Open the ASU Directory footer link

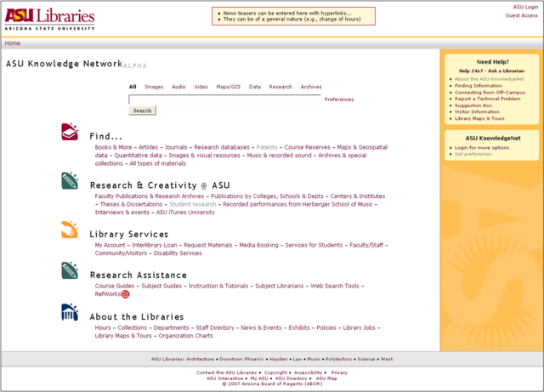pos(291,378)
